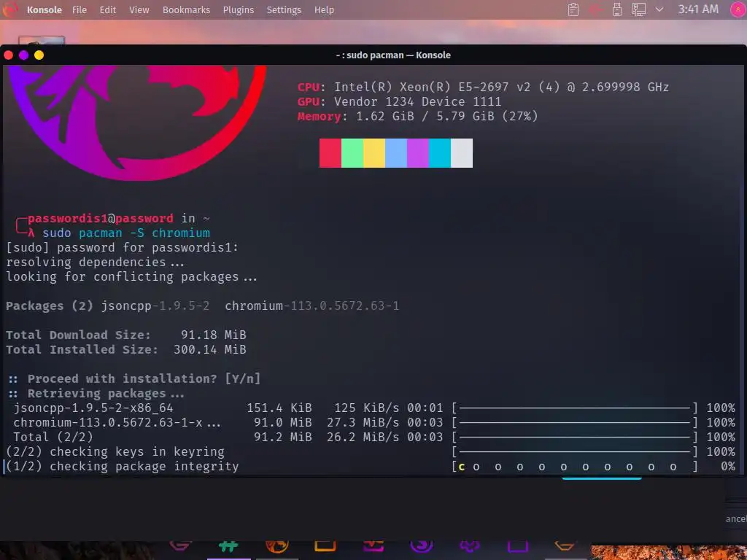The image size is (747, 560).
Task: Open the File menu
Action: click(x=80, y=9)
